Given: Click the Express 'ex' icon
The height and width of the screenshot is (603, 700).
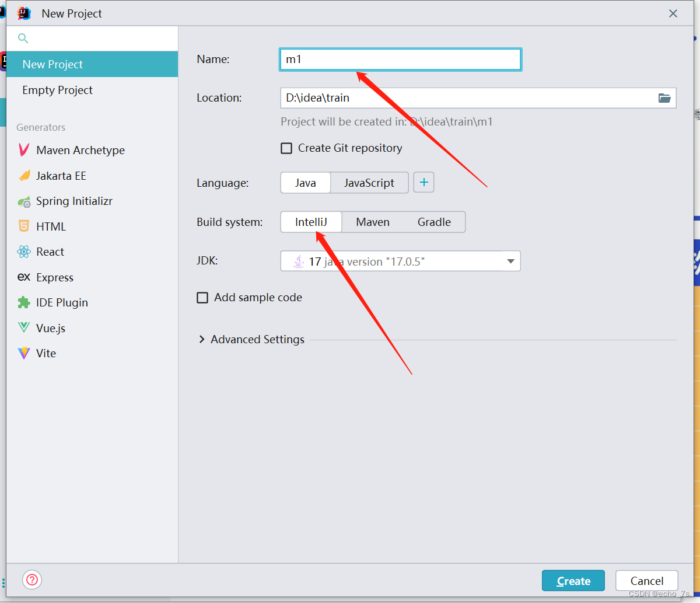Looking at the screenshot, I should (24, 277).
